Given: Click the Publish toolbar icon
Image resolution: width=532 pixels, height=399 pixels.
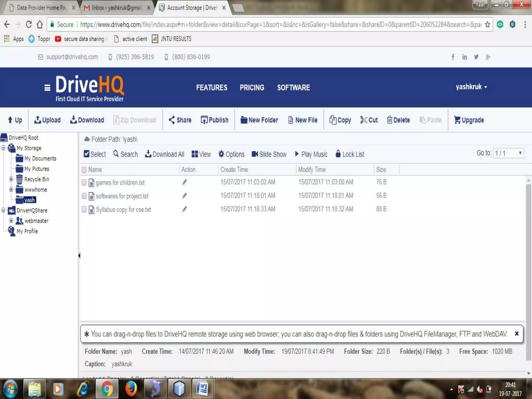Looking at the screenshot, I should tap(204, 120).
